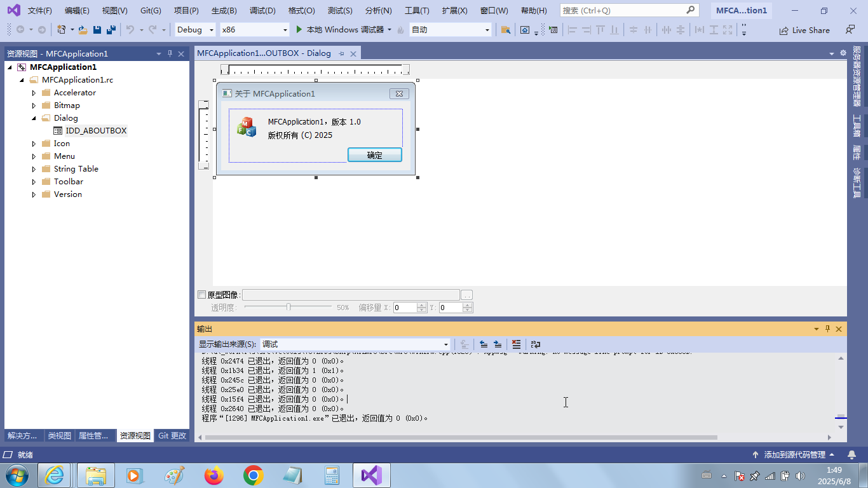Toggle word wrap in the output toolbar
Image resolution: width=868 pixels, height=488 pixels.
pyautogui.click(x=536, y=344)
